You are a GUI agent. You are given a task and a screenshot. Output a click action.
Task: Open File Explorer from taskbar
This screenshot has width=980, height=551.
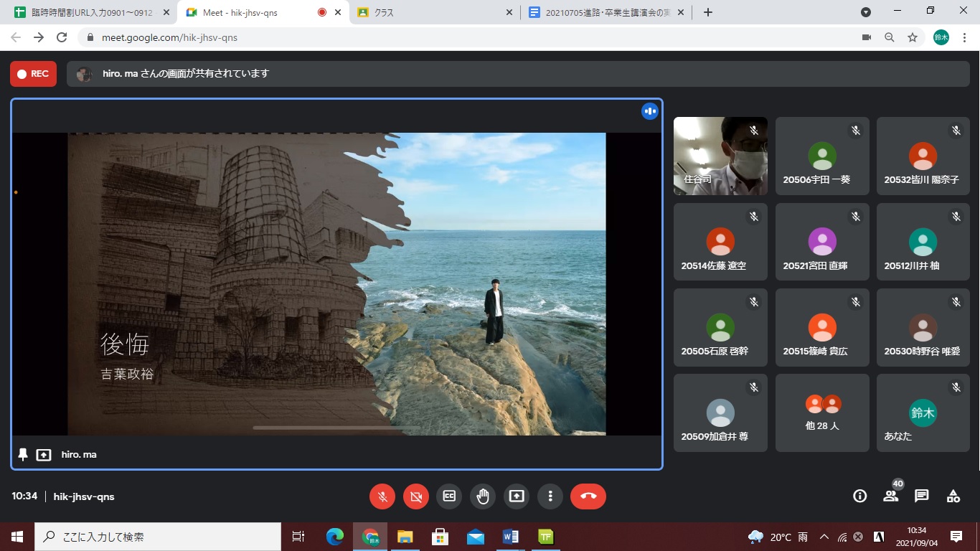[x=405, y=537]
